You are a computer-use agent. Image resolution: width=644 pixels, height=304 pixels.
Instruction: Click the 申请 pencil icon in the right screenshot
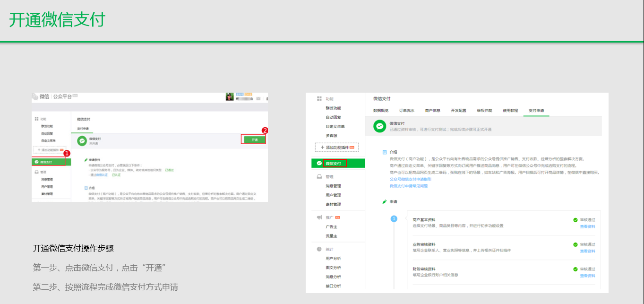385,202
